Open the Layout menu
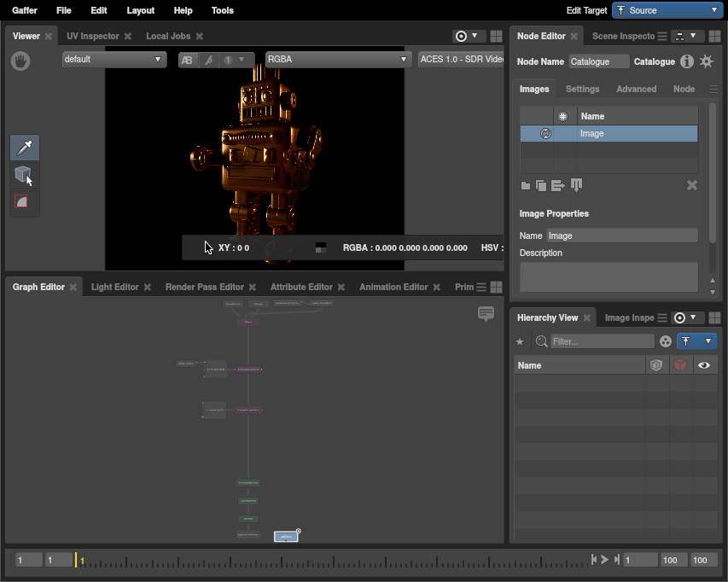Viewport: 728px width, 582px height. (140, 10)
